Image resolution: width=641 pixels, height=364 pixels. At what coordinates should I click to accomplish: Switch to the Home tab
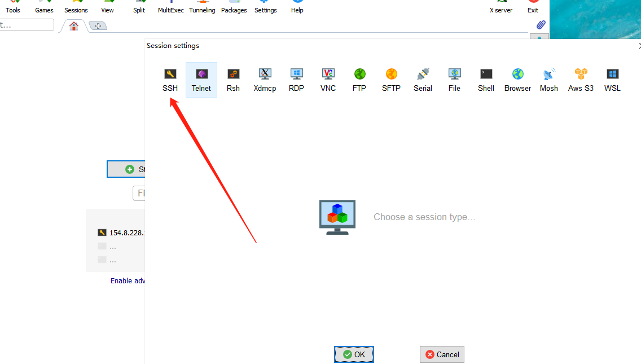point(73,26)
